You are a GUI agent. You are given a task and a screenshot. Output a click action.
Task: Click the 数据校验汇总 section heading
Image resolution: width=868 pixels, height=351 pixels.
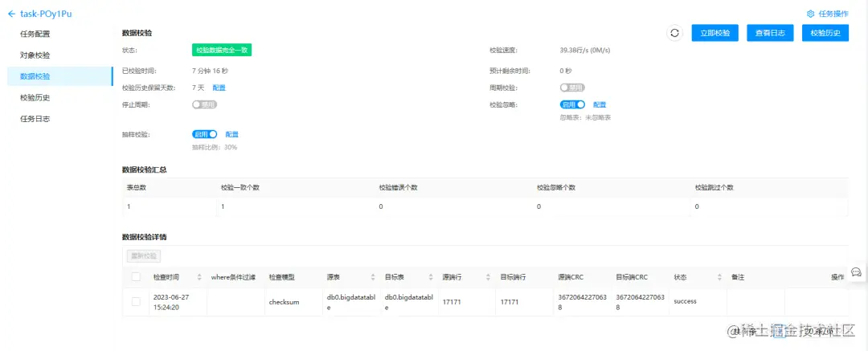(x=145, y=169)
